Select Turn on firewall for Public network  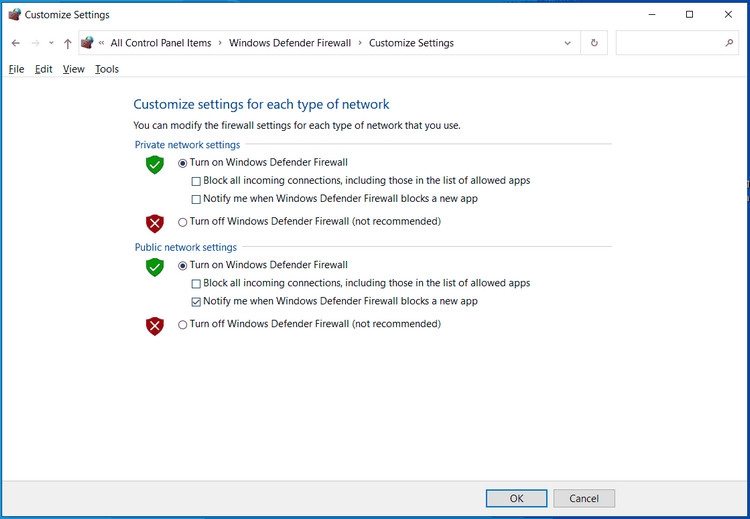pyautogui.click(x=182, y=265)
